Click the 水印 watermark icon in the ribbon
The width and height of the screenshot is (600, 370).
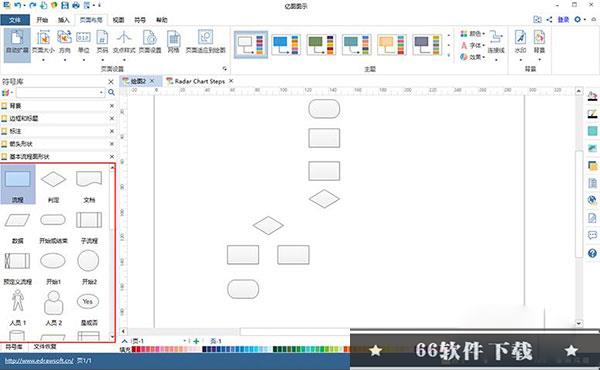coord(520,42)
